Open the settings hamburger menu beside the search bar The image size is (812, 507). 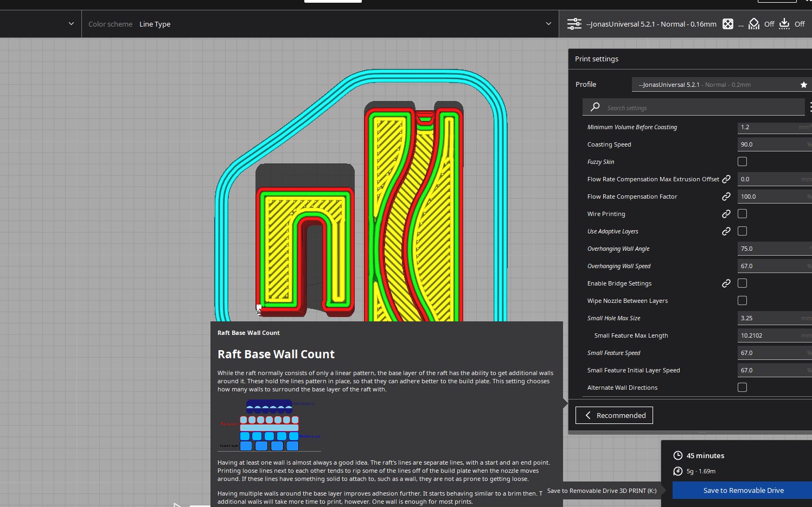(810, 106)
